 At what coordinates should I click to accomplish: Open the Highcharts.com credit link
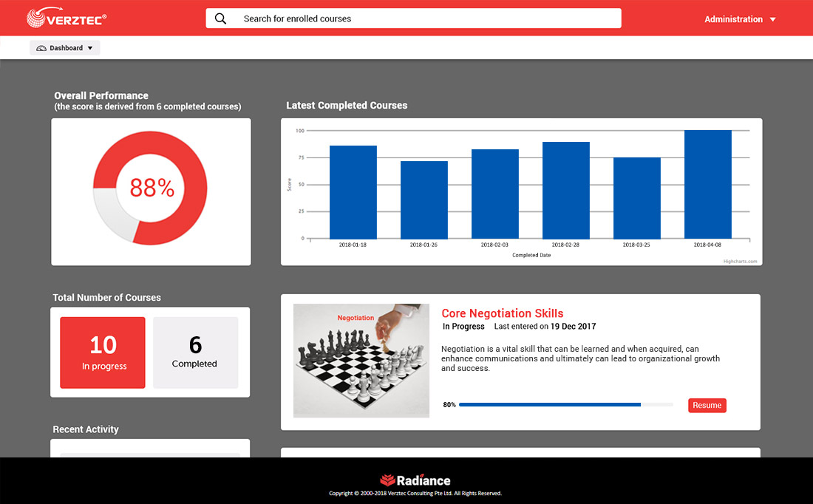(x=740, y=261)
